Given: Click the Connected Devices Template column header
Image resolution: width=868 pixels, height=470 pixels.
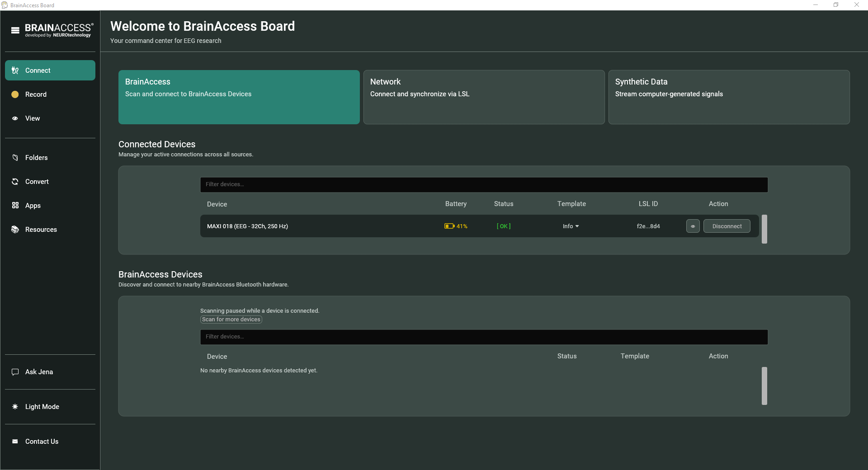Looking at the screenshot, I should click(x=571, y=204).
